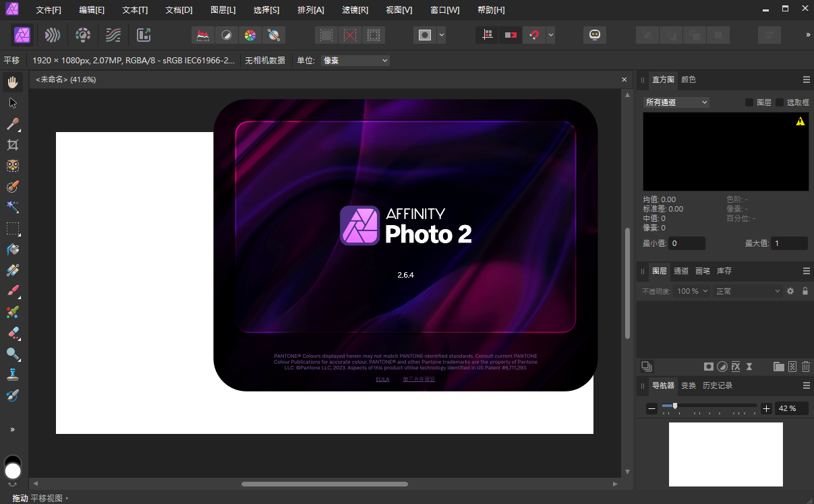
Task: Open the 单位 units dropdown
Action: 355,61
